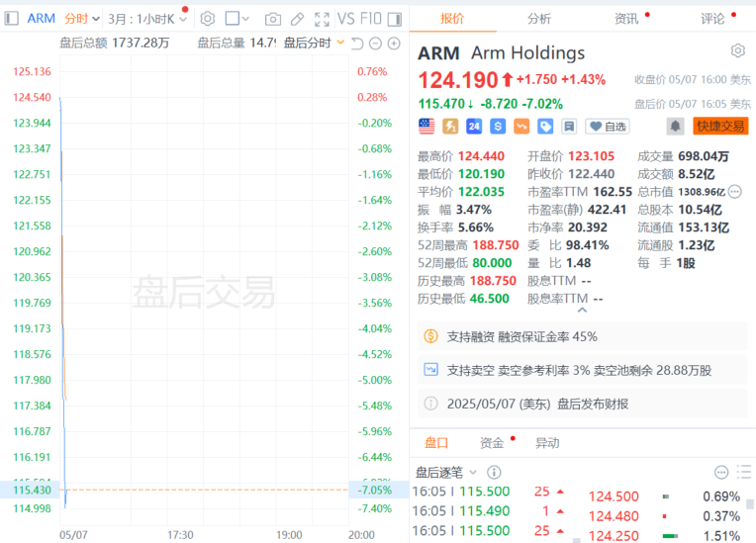Click the order book scrollbar thumb
Viewport: 756px width, 543px height.
(x=750, y=504)
